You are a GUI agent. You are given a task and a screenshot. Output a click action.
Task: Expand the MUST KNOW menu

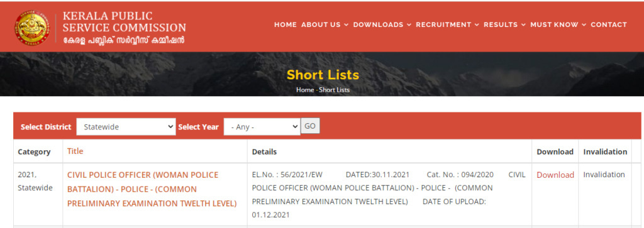click(x=558, y=24)
